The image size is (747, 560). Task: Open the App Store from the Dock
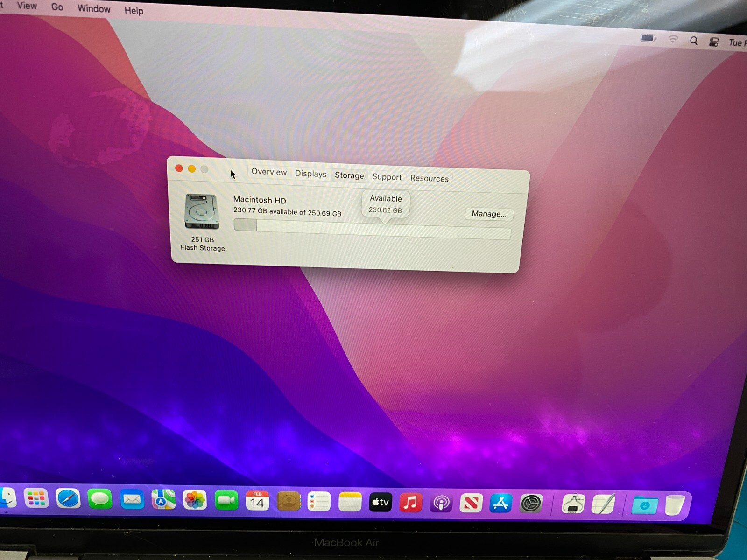501,504
